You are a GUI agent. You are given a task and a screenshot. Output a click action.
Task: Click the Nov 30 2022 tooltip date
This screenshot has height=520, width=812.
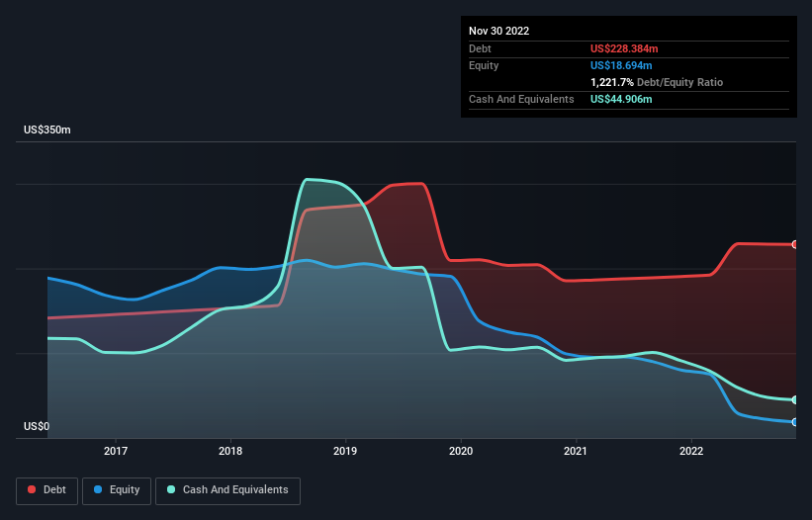point(499,31)
